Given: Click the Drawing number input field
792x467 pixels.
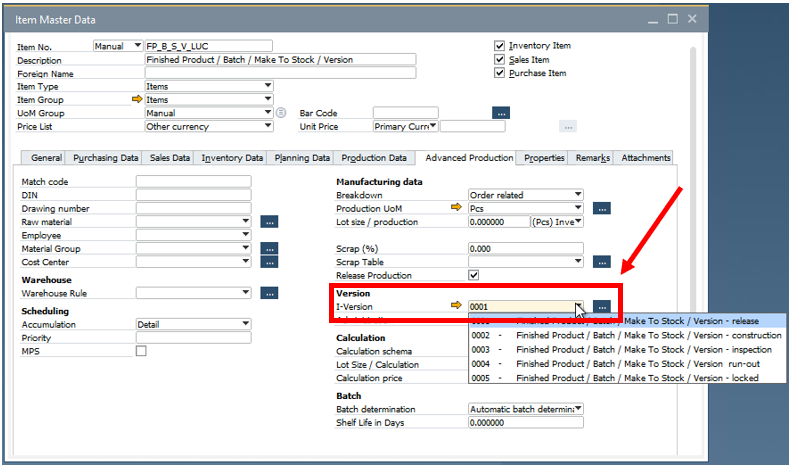Looking at the screenshot, I should point(193,208).
